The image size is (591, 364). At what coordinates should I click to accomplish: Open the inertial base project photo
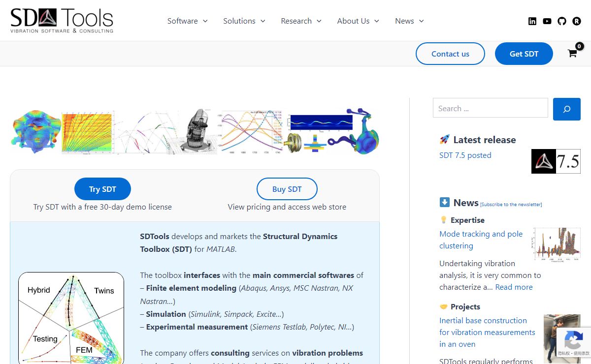point(562,339)
